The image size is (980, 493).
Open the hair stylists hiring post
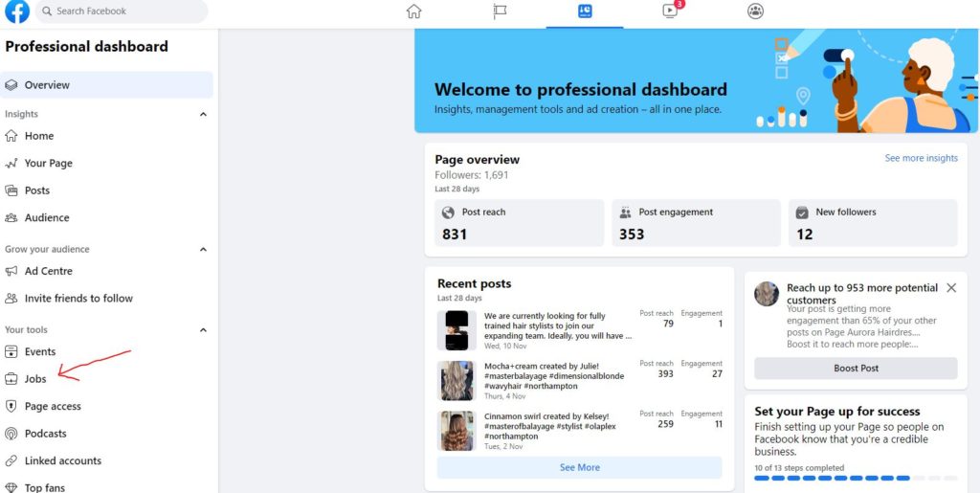point(558,325)
